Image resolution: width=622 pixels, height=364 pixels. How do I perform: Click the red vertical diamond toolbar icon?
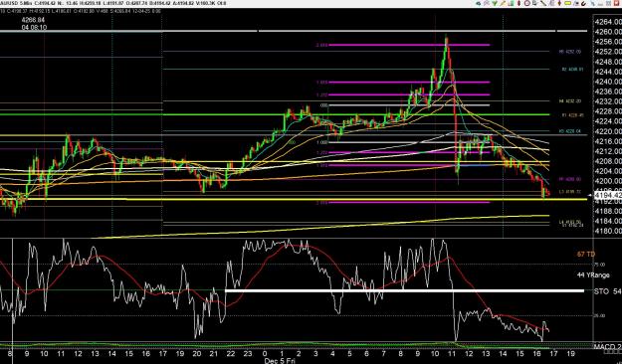pos(518,3)
